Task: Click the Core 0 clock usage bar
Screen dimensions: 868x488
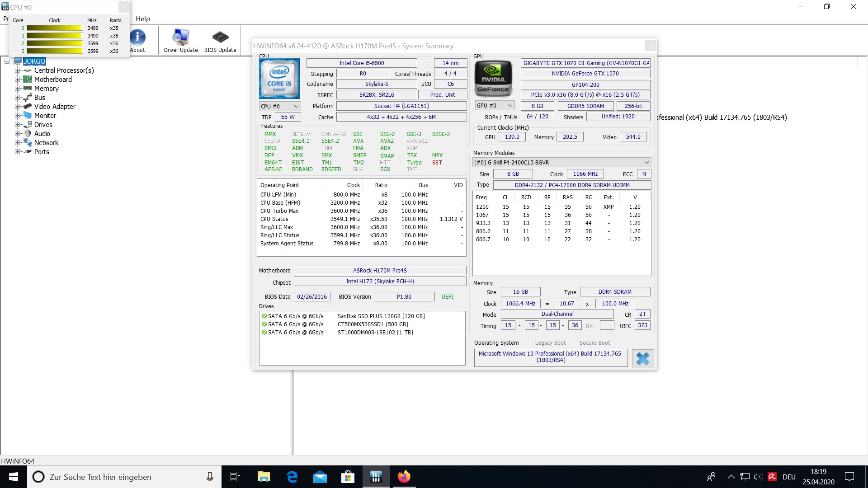Action: pos(54,28)
